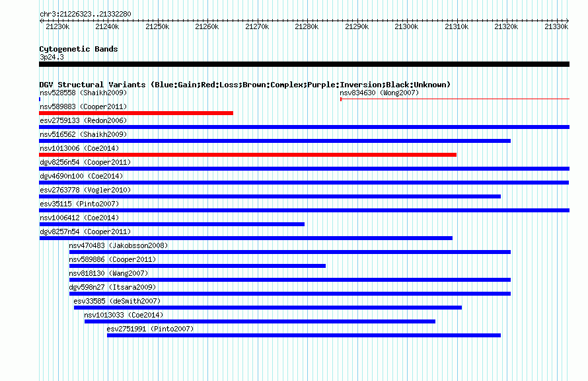Click the 21230k ruler tick label
The image size is (588, 381).
[57, 26]
